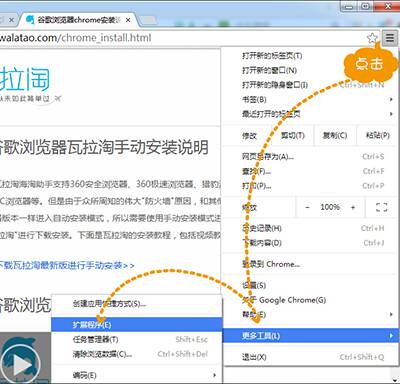Image resolution: width=400 pixels, height=384 pixels.
Task: Expand the 编码(E) submenu
Action: click(x=136, y=375)
